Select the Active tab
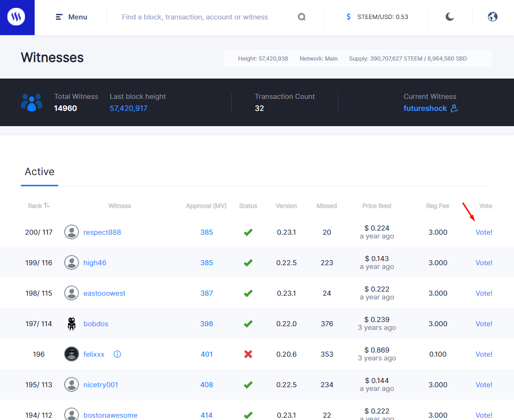 click(39, 172)
